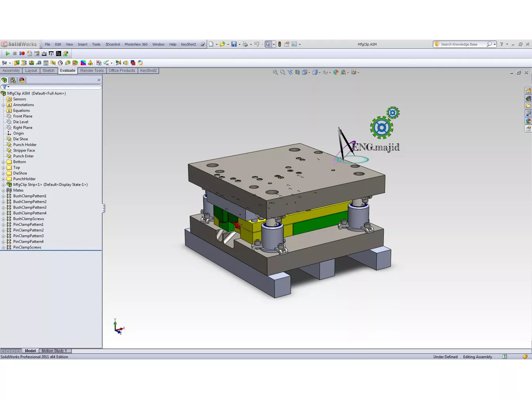
Task: Click the Rebuild traffic light icon
Action: (x=279, y=44)
